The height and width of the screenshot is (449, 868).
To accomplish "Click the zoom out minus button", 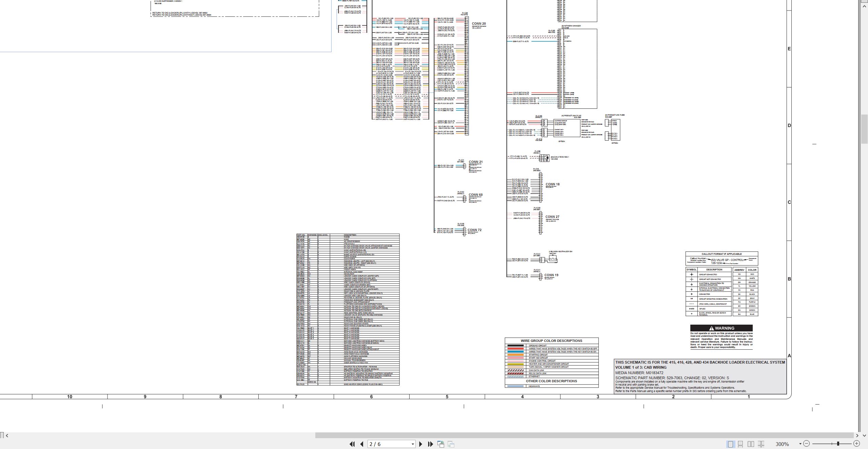I will (x=806, y=444).
